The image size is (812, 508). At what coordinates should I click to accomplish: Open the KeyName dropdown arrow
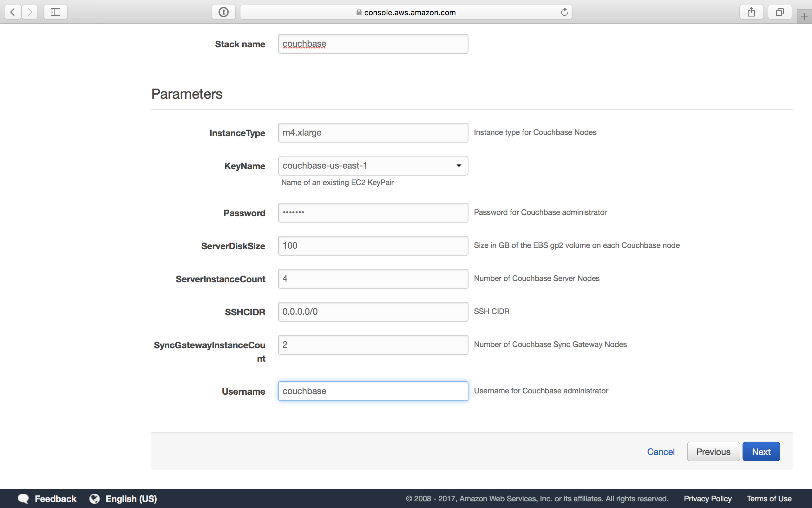pos(459,166)
